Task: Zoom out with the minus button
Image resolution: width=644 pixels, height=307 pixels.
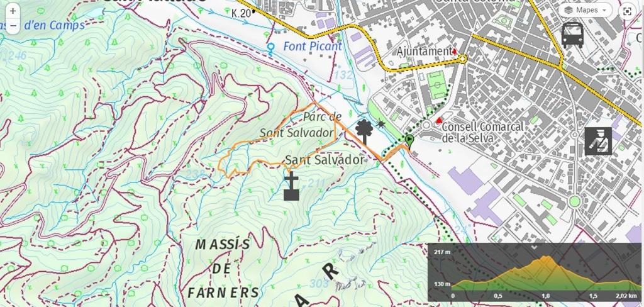Action: [x=13, y=25]
